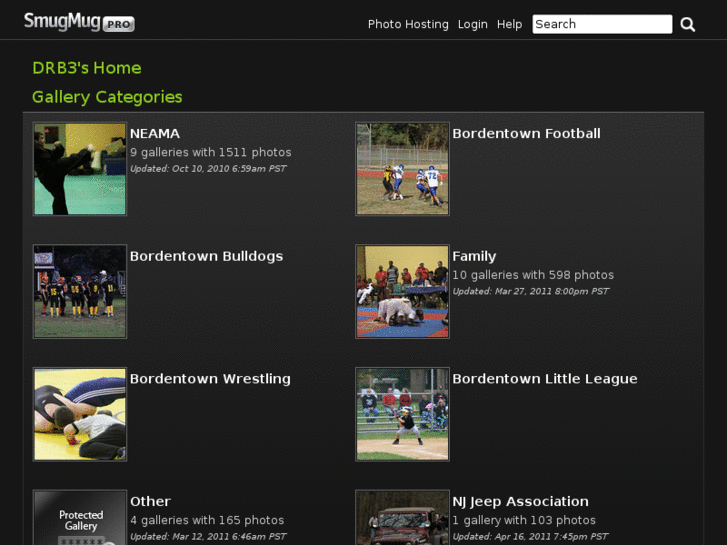727x545 pixels.
Task: View the Family category thumbnail
Action: 402,291
